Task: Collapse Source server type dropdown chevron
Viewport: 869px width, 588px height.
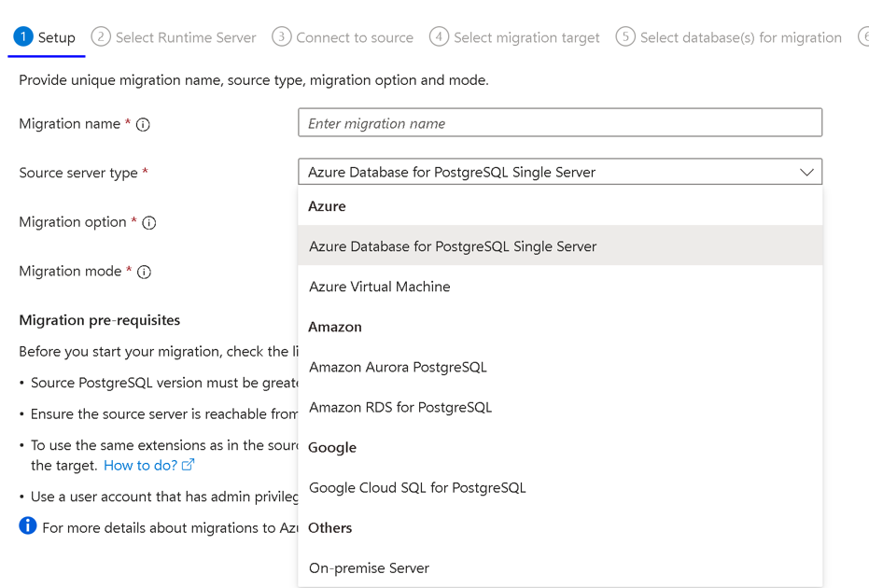Action: [x=806, y=172]
